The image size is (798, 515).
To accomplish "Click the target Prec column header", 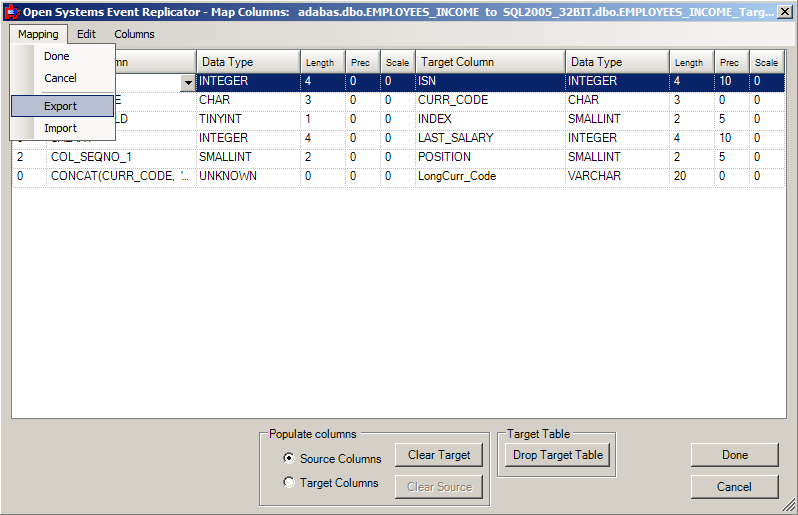I will click(731, 62).
